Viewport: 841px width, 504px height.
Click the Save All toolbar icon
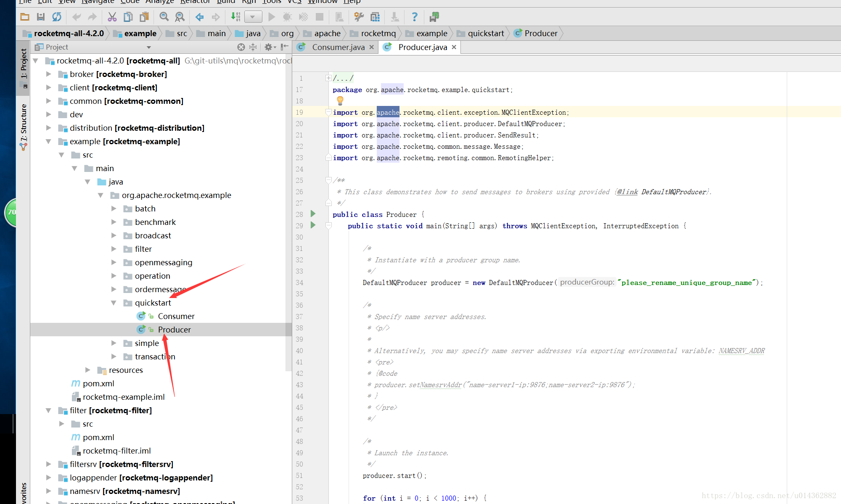[41, 17]
